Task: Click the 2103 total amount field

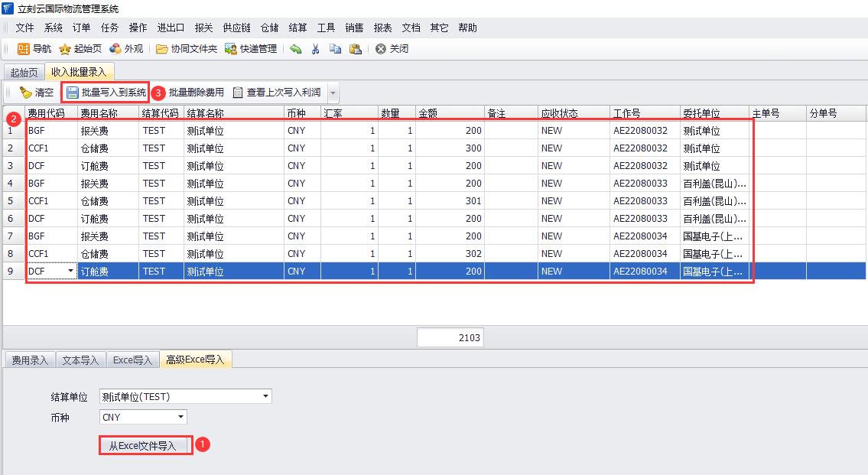Action: [450, 338]
